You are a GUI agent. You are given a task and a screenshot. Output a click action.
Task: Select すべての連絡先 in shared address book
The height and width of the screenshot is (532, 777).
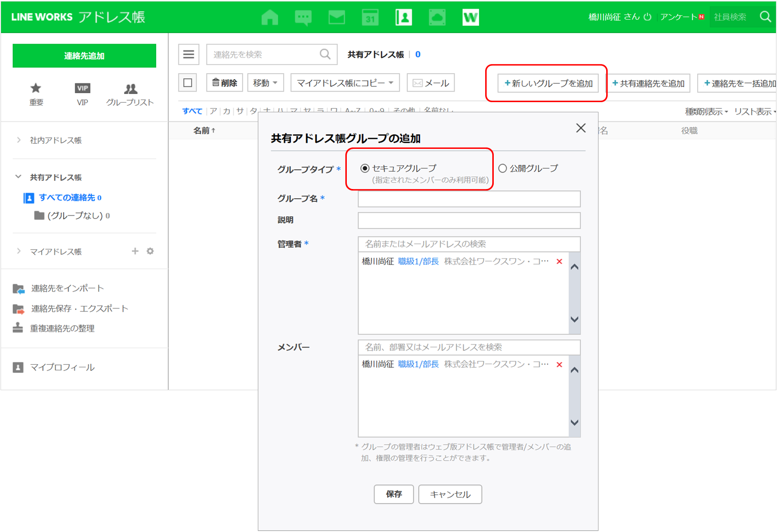pos(67,198)
